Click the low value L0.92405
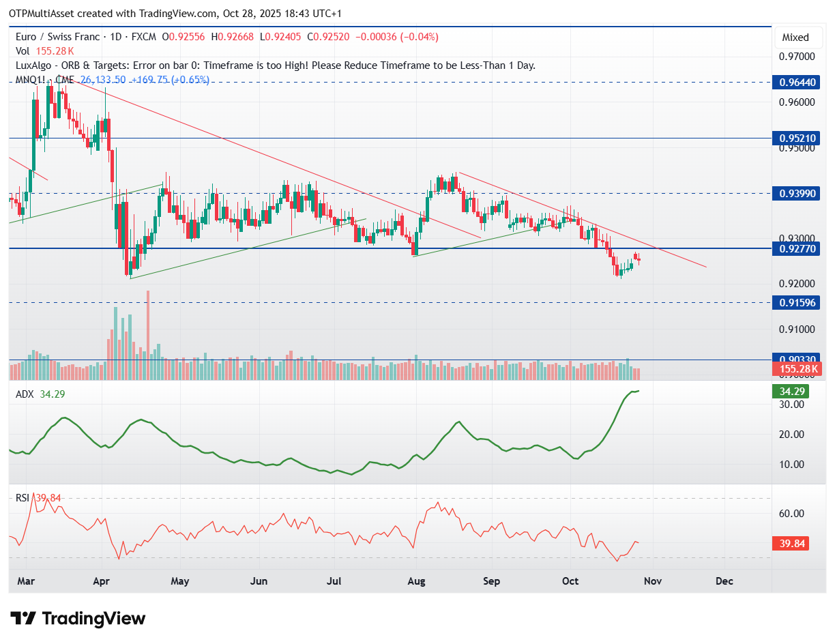 (280, 37)
